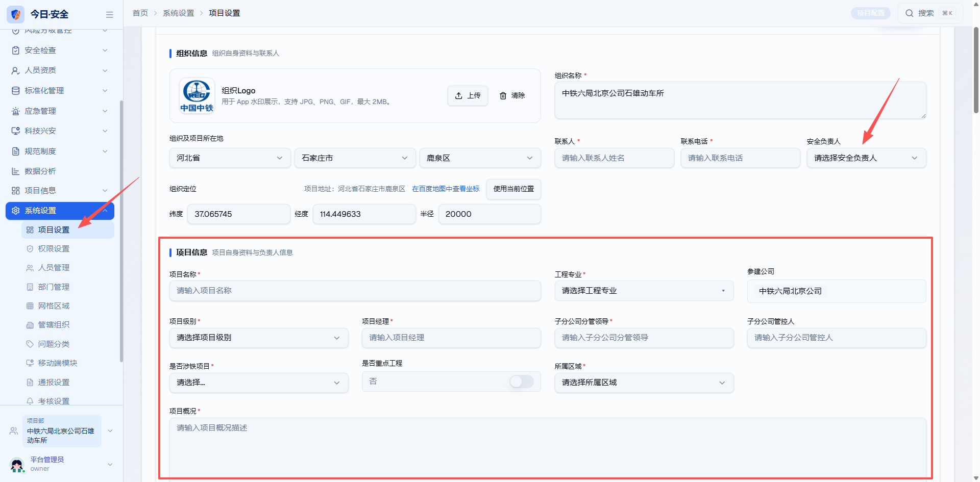The image size is (980, 482).
Task: Open the 河北省 province dropdown
Action: (230, 158)
